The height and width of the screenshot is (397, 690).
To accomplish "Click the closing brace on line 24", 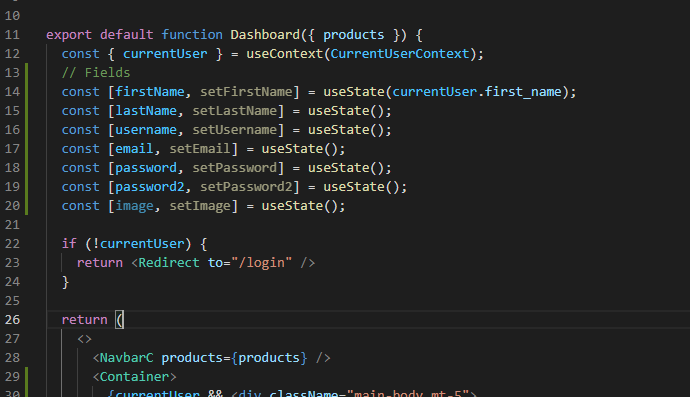I will tap(66, 282).
